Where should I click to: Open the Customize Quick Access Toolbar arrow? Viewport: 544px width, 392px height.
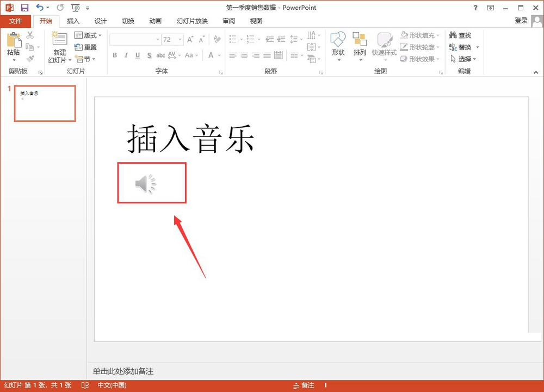coord(88,8)
